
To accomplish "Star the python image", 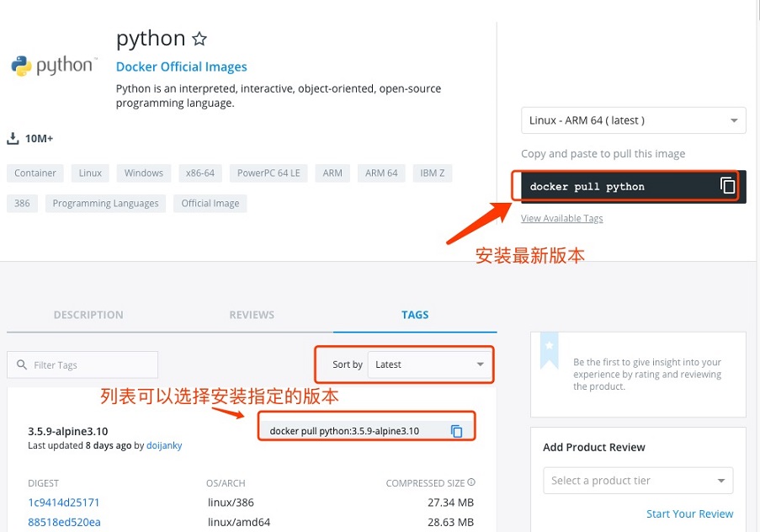I will pyautogui.click(x=199, y=38).
